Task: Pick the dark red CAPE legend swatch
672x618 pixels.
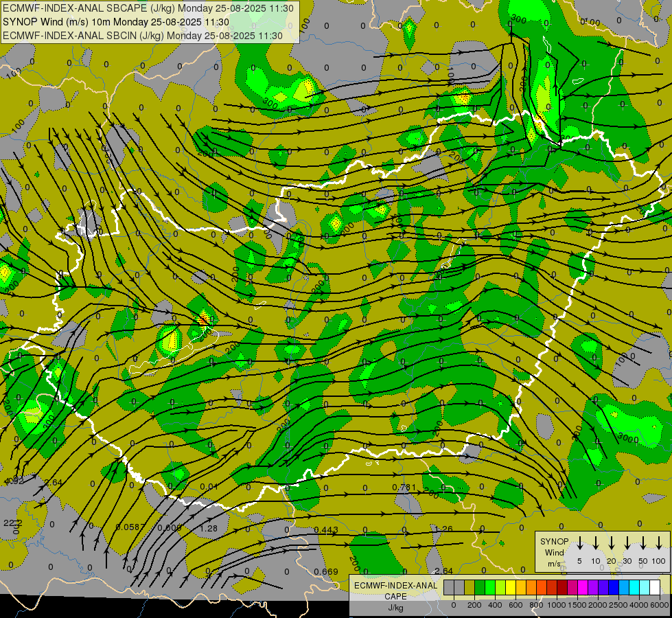Action: (x=562, y=588)
